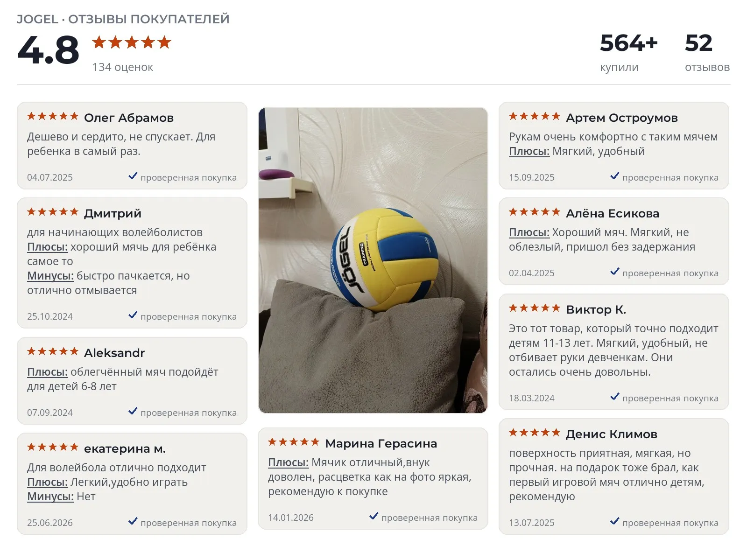The width and height of the screenshot is (747, 560).
Task: Click the verified checkmark on Артем Остроумов's review
Action: tap(615, 176)
